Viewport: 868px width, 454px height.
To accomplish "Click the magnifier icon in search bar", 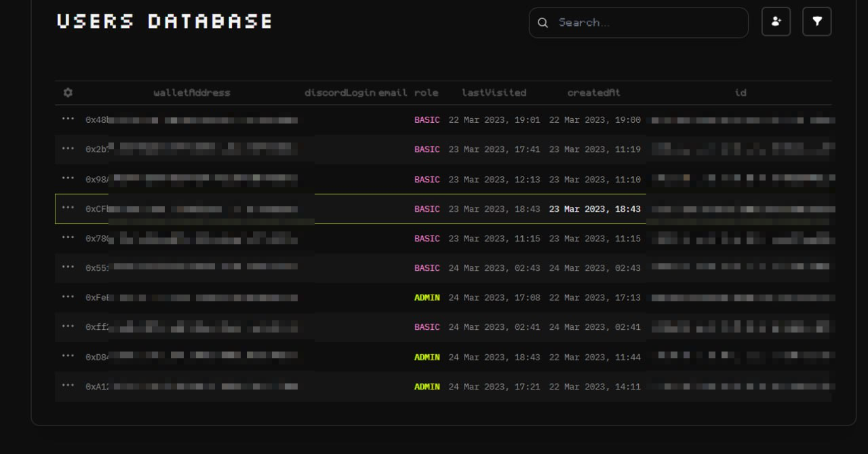I will pyautogui.click(x=542, y=23).
